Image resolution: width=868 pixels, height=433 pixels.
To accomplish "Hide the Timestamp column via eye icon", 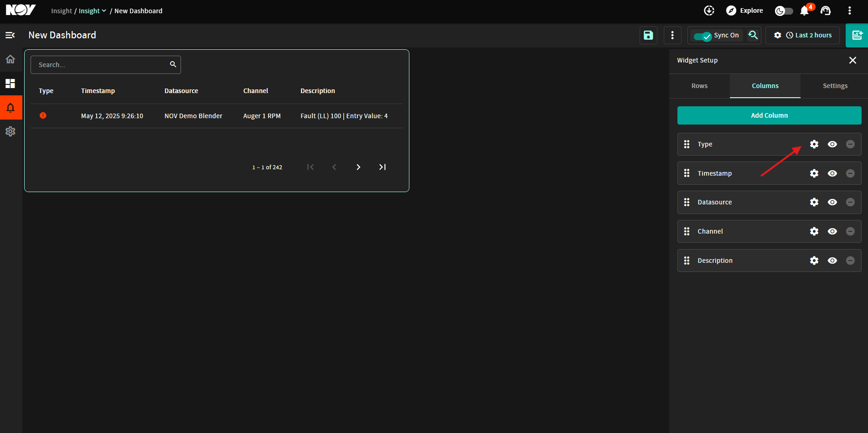I will tap(832, 173).
